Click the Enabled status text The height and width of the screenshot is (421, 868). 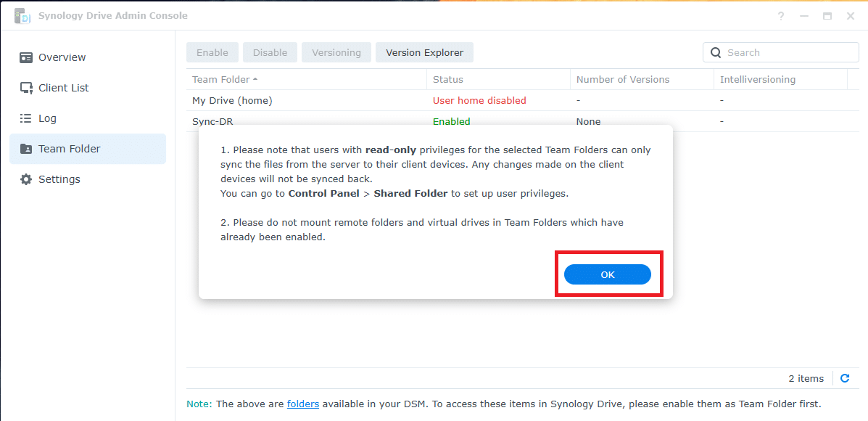[x=452, y=121]
